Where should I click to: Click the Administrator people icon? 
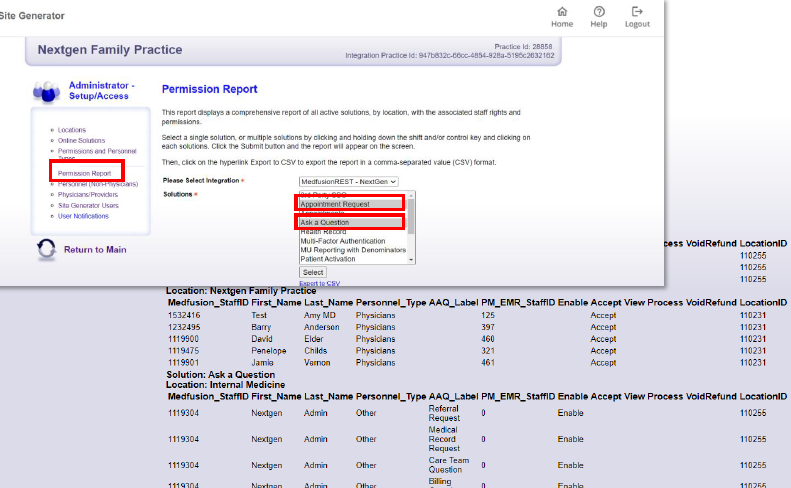pyautogui.click(x=46, y=92)
